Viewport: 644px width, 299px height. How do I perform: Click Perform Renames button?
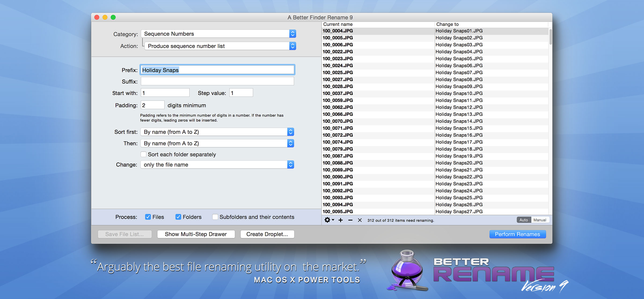(x=517, y=234)
